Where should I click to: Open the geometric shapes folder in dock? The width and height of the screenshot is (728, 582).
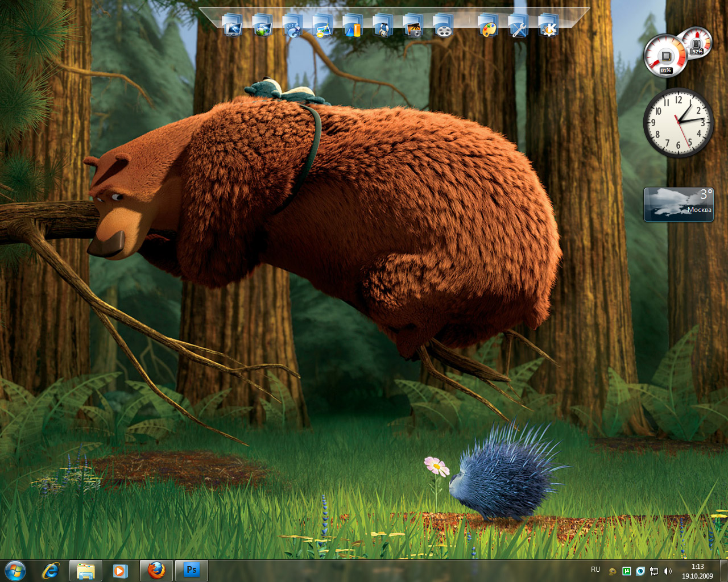tap(353, 26)
